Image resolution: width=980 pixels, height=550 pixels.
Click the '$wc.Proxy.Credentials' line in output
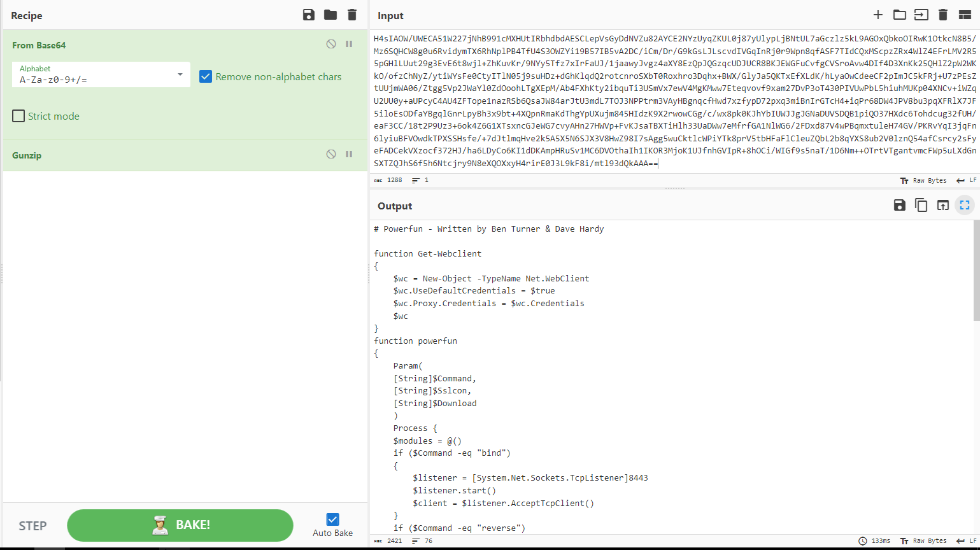(x=489, y=304)
